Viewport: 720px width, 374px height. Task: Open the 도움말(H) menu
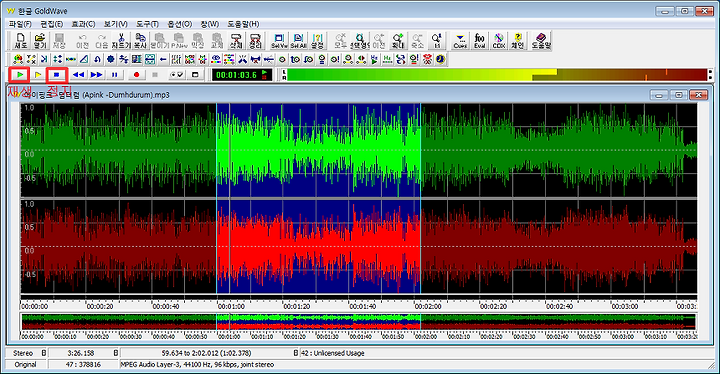243,24
